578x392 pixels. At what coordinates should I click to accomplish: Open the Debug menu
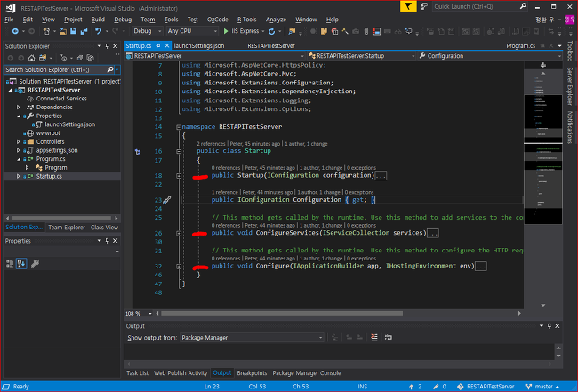(123, 20)
